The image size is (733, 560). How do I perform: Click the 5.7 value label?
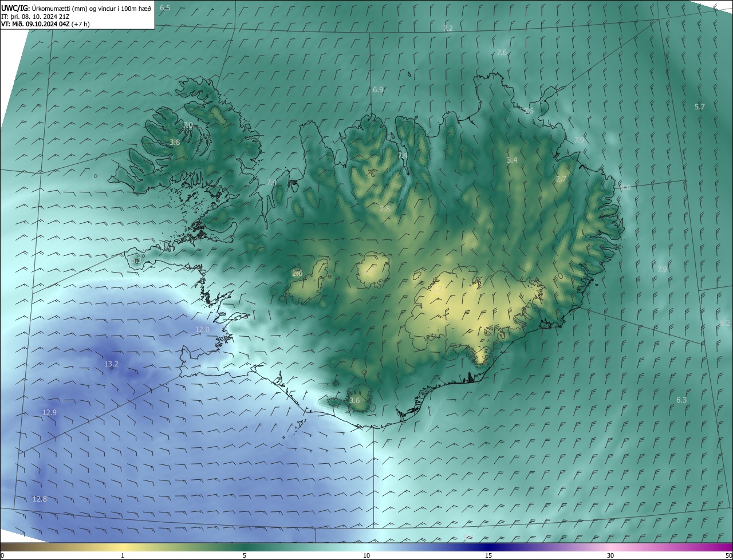click(x=700, y=107)
